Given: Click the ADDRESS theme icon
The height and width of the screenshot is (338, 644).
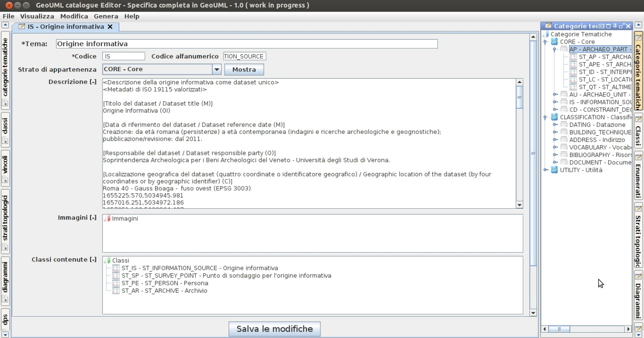Looking at the screenshot, I should (564, 140).
